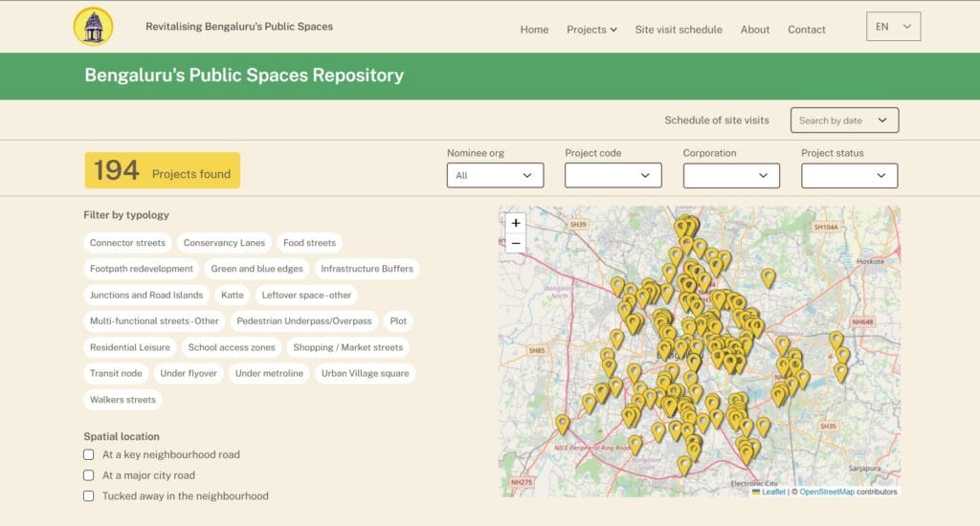Check 'At a major city road' option
This screenshot has width=980, height=526.
point(89,475)
